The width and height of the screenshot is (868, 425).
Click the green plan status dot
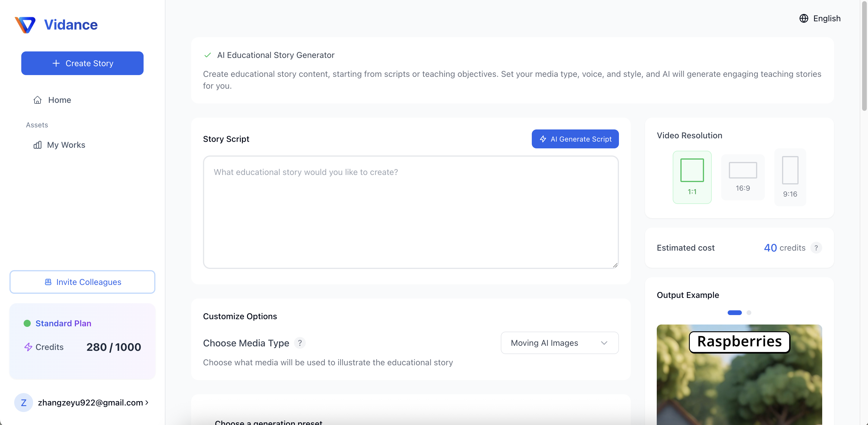(27, 323)
